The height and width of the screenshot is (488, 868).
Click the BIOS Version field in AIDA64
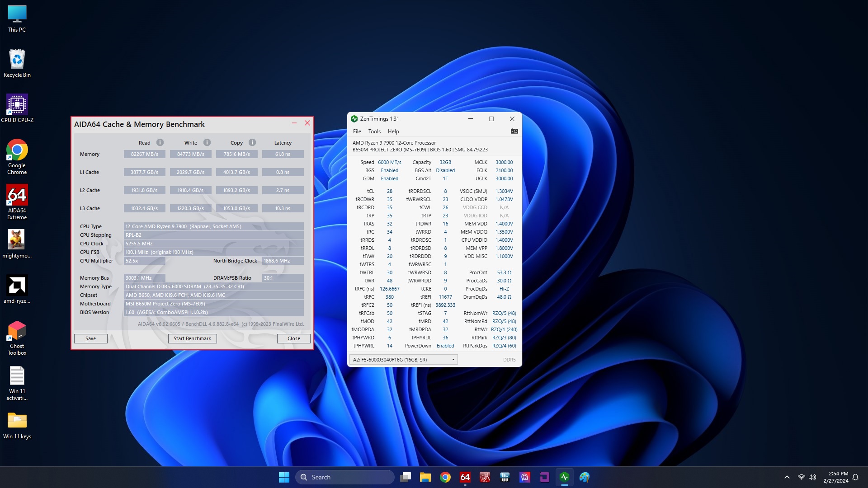pyautogui.click(x=214, y=312)
